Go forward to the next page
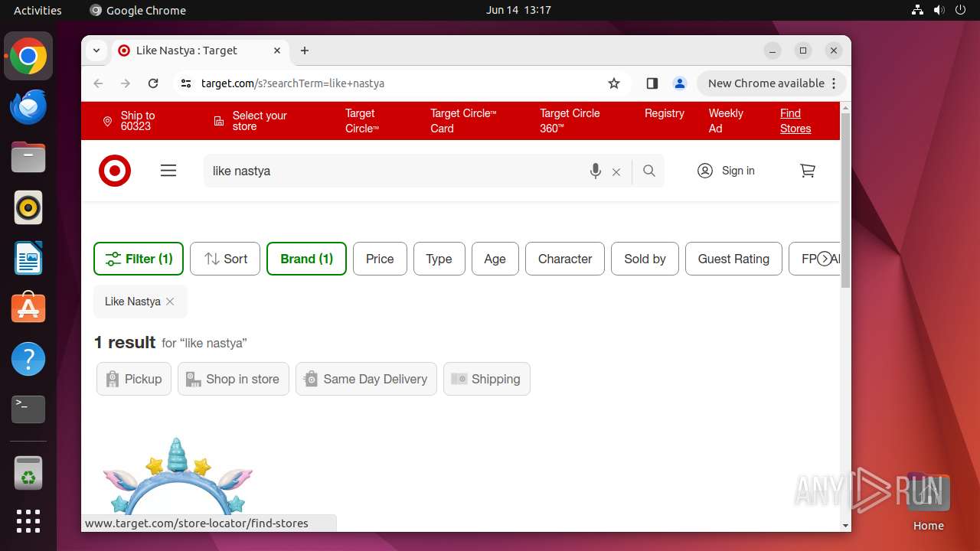Screen dimensions: 980x551 tap(126, 83)
